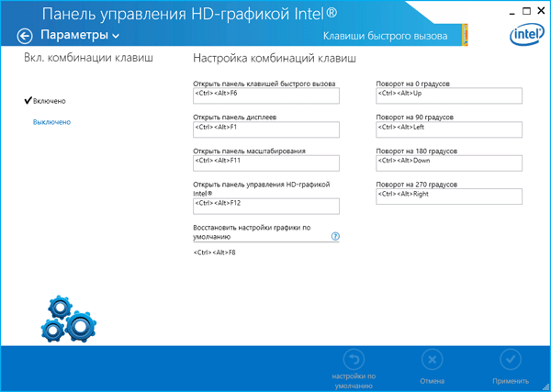Image resolution: width=551 pixels, height=392 pixels.
Task: Click the Открыть панель масштабирования label
Action: pos(249,151)
